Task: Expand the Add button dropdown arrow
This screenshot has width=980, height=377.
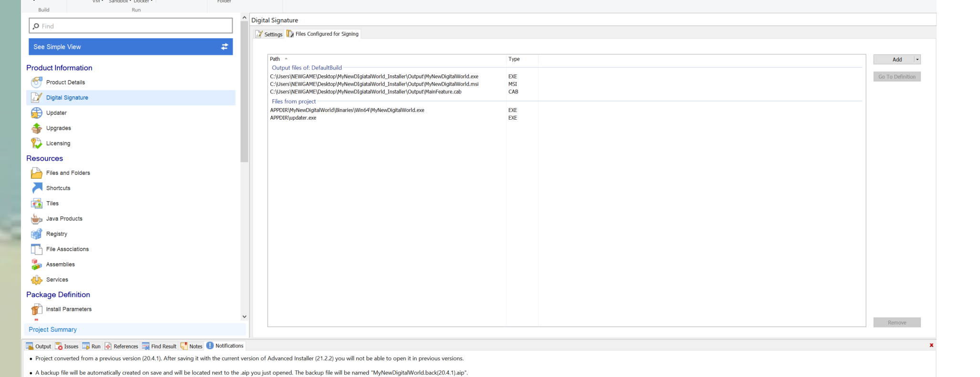Action: tap(917, 60)
